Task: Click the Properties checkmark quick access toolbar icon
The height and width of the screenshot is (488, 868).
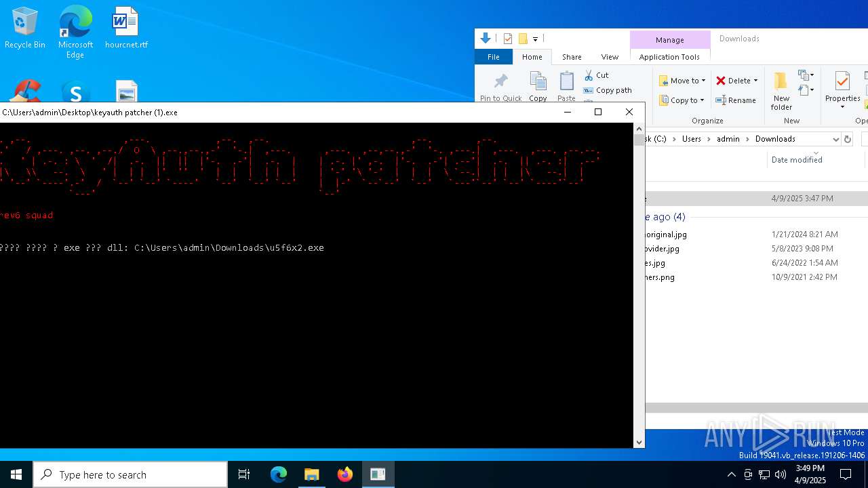Action: point(508,39)
